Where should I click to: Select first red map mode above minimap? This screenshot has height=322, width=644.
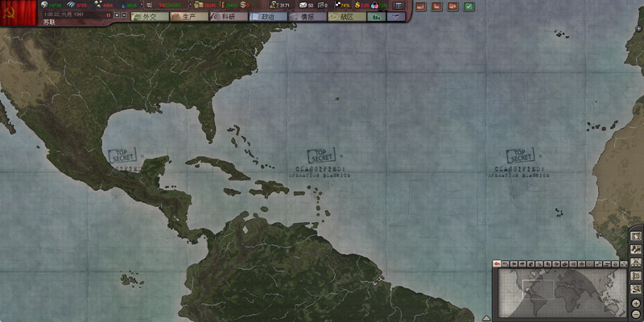[x=497, y=264]
